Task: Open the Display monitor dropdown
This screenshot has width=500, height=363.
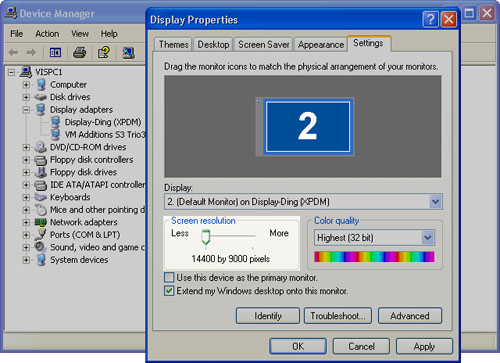Action: point(435,202)
